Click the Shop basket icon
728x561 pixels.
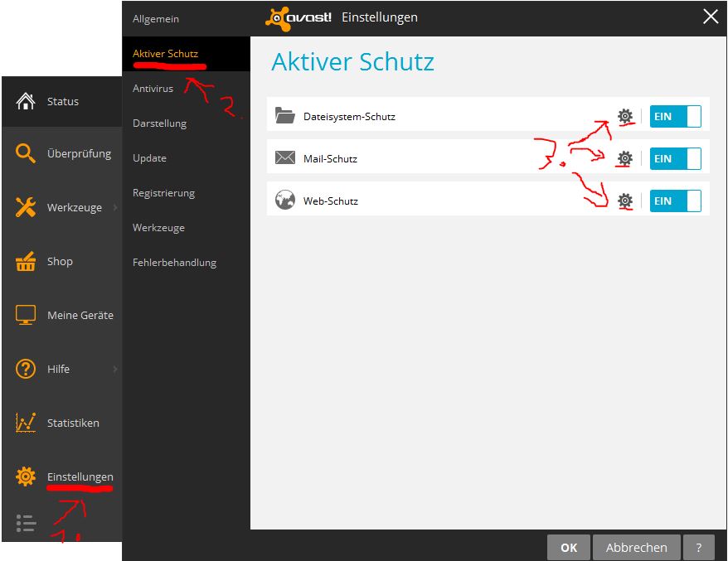(26, 261)
